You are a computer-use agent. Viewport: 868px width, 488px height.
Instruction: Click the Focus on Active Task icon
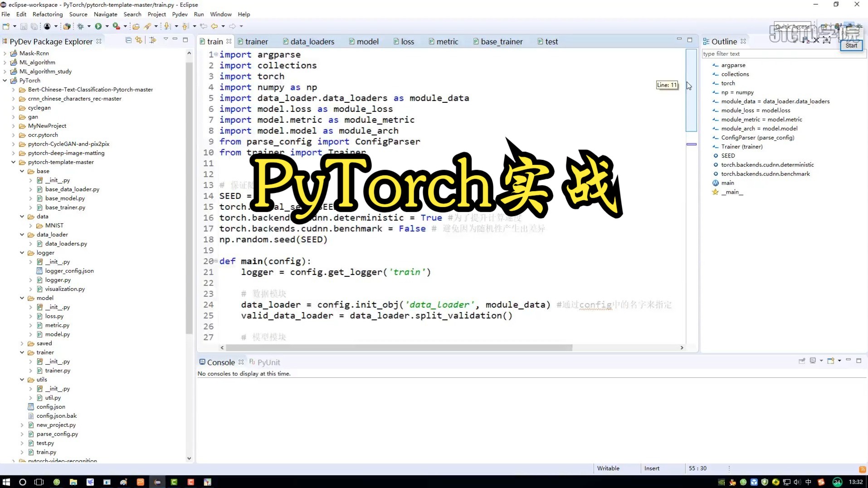coord(153,40)
